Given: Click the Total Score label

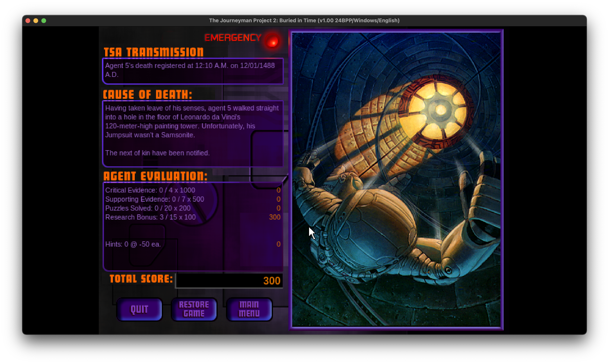Looking at the screenshot, I should 141,279.
